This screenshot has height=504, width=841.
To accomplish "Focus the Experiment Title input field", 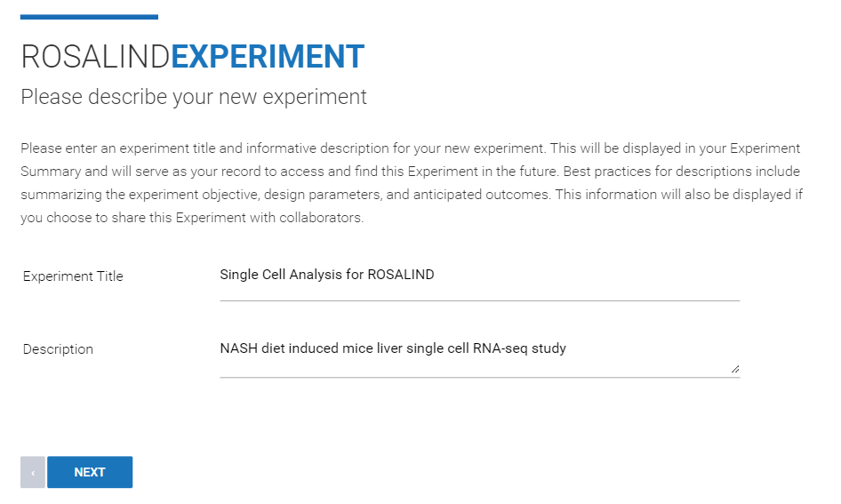I will click(x=479, y=282).
